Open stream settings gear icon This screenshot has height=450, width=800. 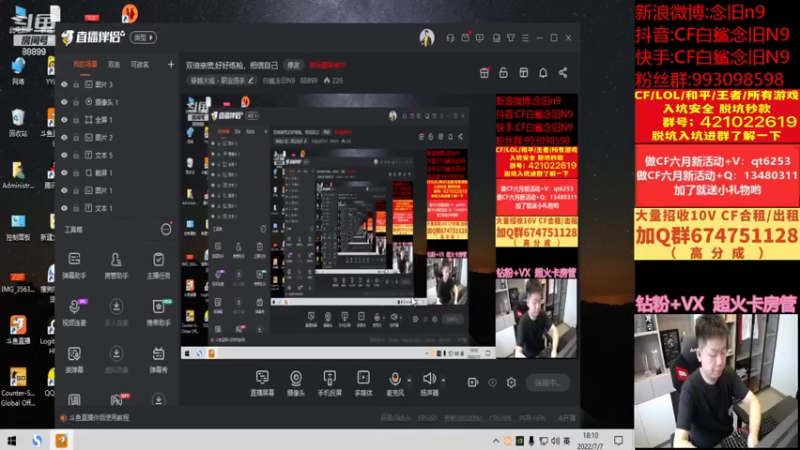[x=511, y=382]
